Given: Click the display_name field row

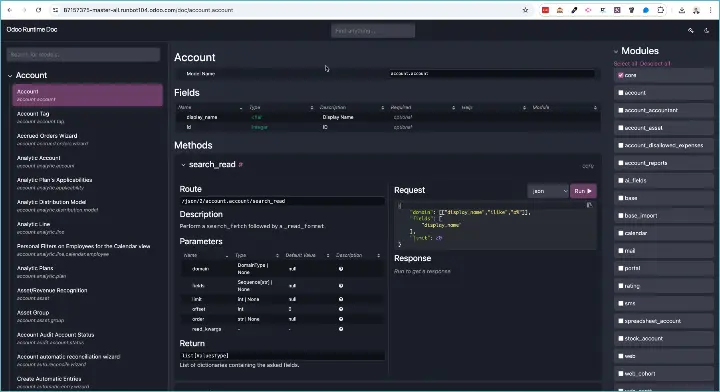Looking at the screenshot, I should (388, 117).
